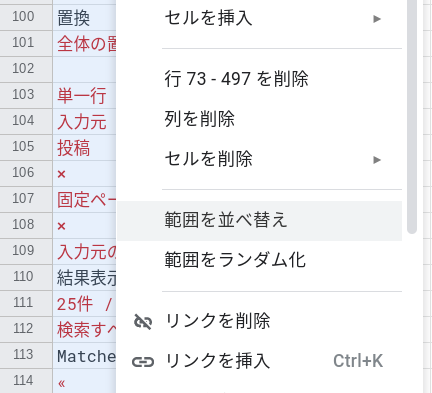The height and width of the screenshot is (393, 432).
Task: Choose 範囲を並べ替え menu entry
Action: point(260,221)
